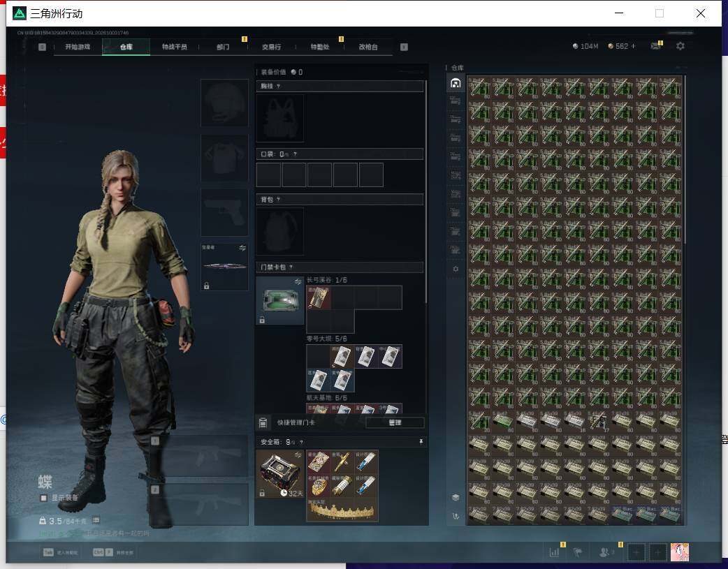Open the settings gear icon
Viewport: 728px width, 569px height.
click(x=680, y=46)
